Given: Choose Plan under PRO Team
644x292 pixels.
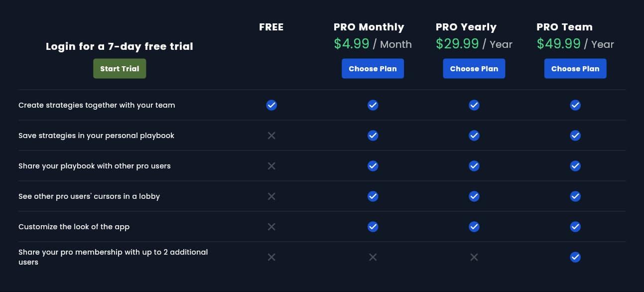Looking at the screenshot, I should (x=575, y=69).
